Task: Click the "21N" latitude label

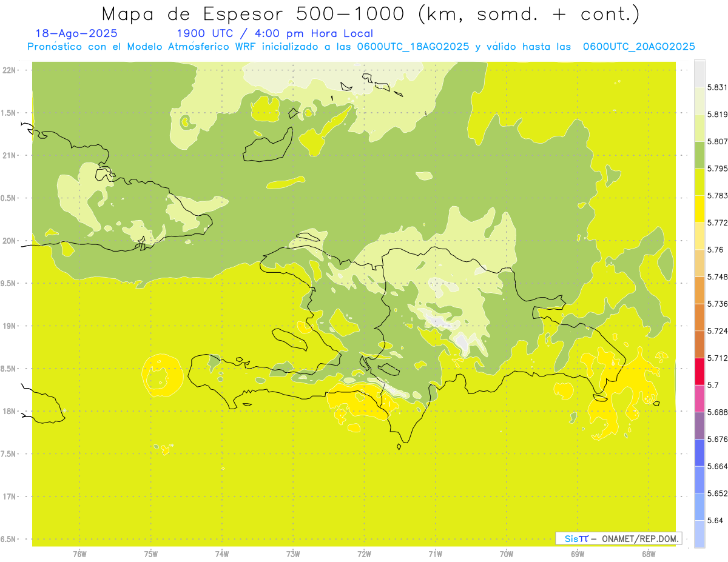Action: (x=10, y=155)
